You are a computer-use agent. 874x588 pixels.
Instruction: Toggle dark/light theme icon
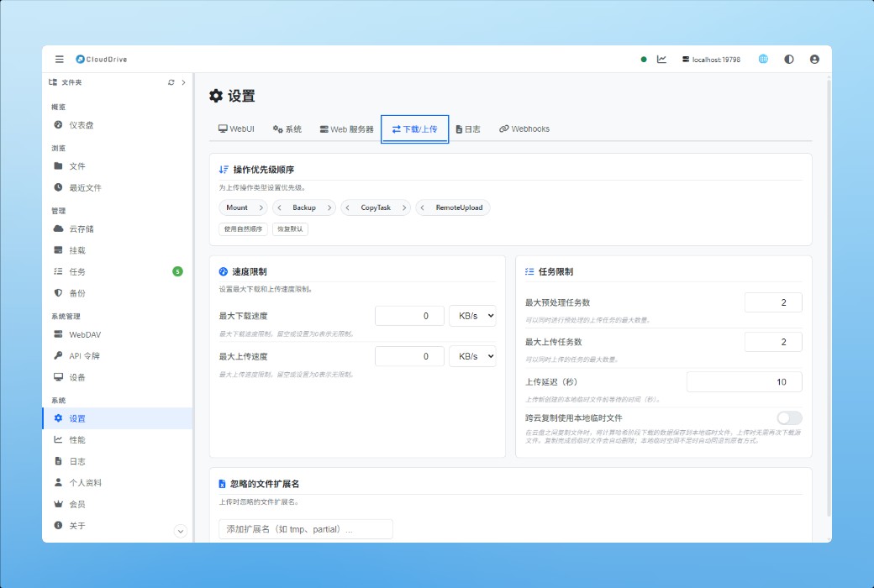[x=789, y=59]
